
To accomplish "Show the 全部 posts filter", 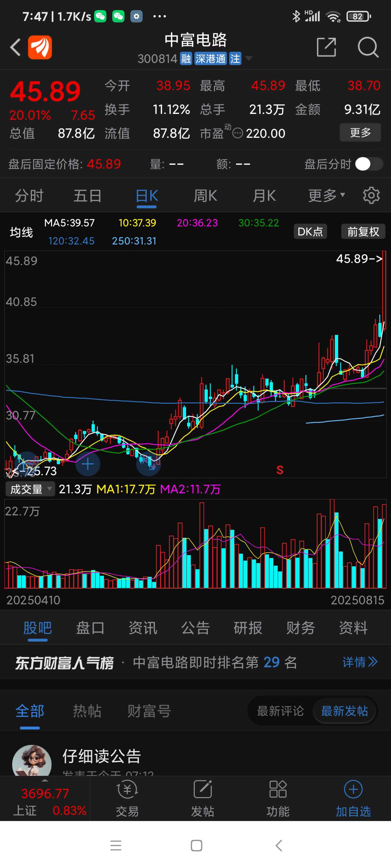I will click(x=30, y=711).
